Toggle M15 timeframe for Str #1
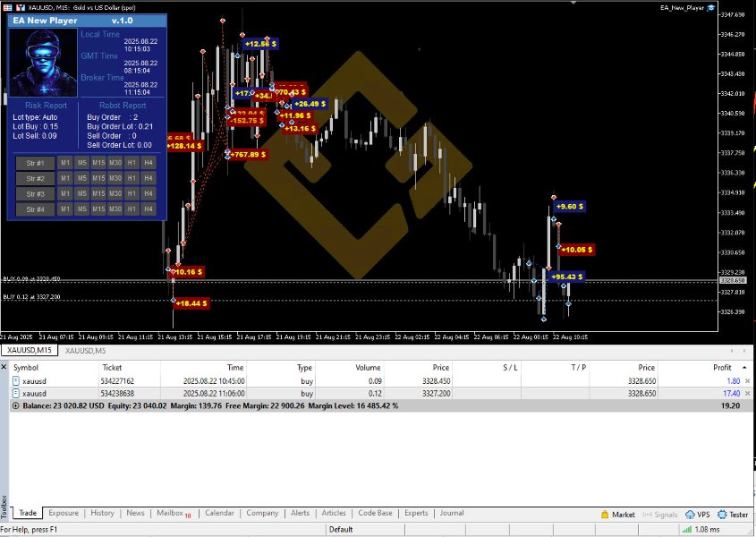 98,163
